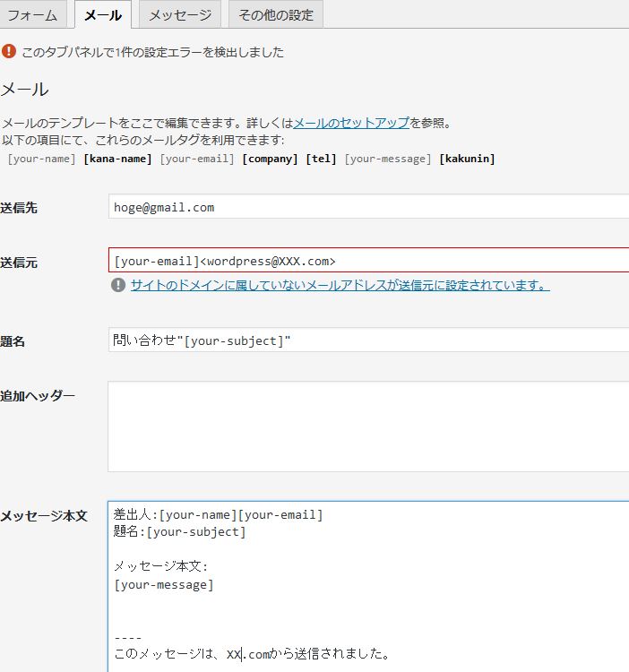This screenshot has width=629, height=672.
Task: Open the メッセージ tab
Action: coord(180,15)
